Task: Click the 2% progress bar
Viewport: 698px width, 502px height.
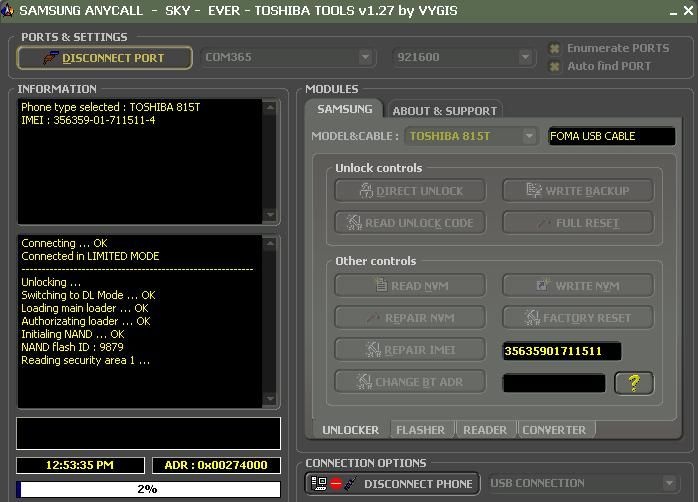Action: 148,489
